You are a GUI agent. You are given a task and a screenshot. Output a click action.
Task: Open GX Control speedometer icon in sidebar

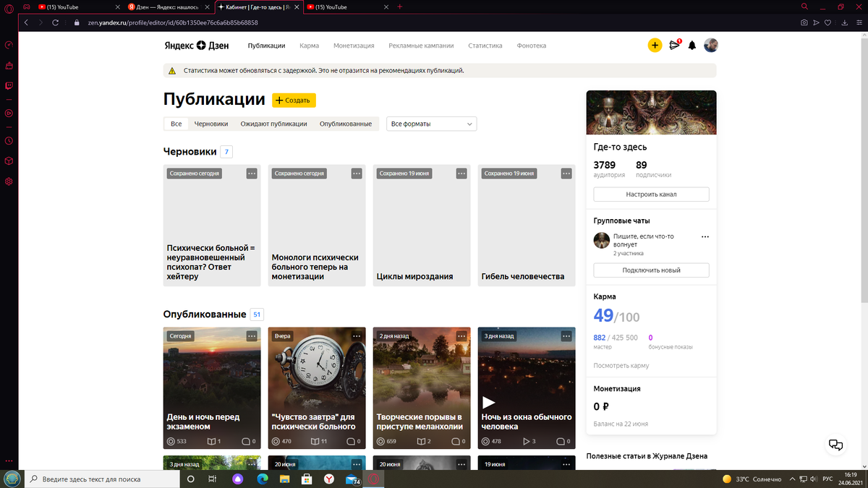pyautogui.click(x=9, y=45)
